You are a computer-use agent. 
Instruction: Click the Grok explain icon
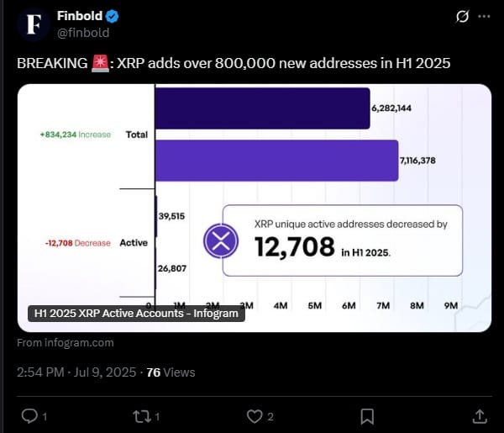[x=461, y=16]
